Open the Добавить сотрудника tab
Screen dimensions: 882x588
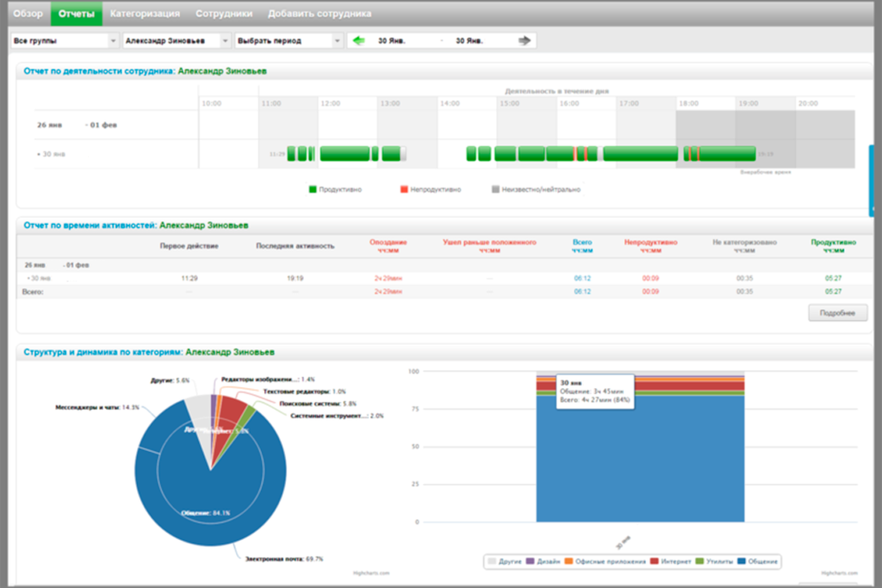320,14
